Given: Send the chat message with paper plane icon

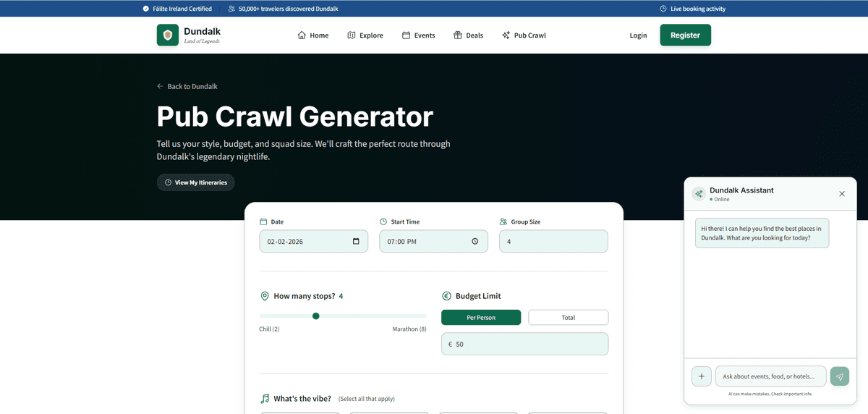Looking at the screenshot, I should coord(839,376).
